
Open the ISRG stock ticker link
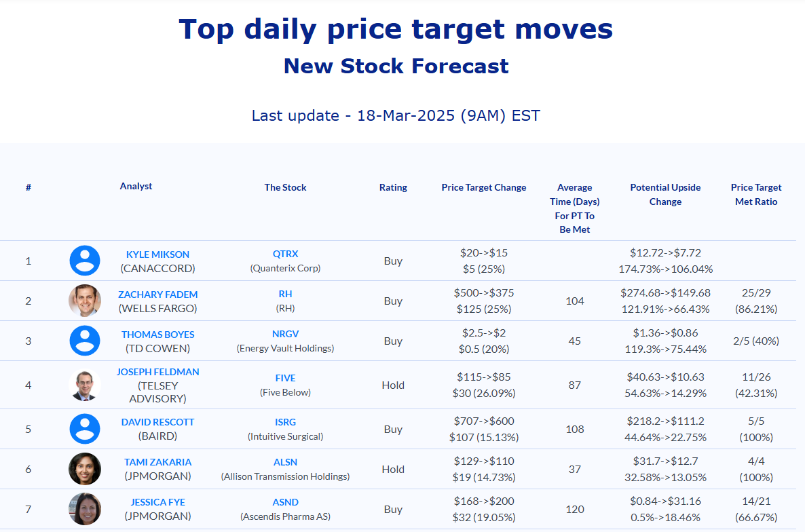tap(286, 422)
